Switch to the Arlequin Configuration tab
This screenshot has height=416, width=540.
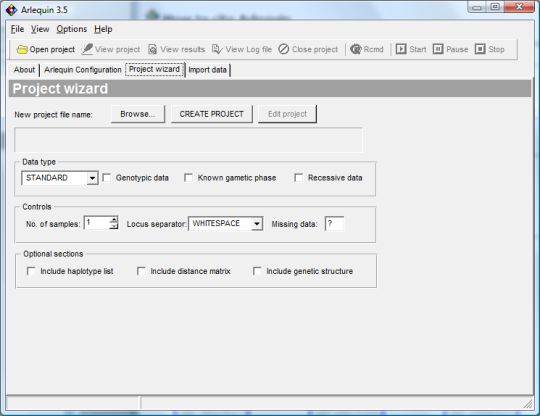point(83,70)
